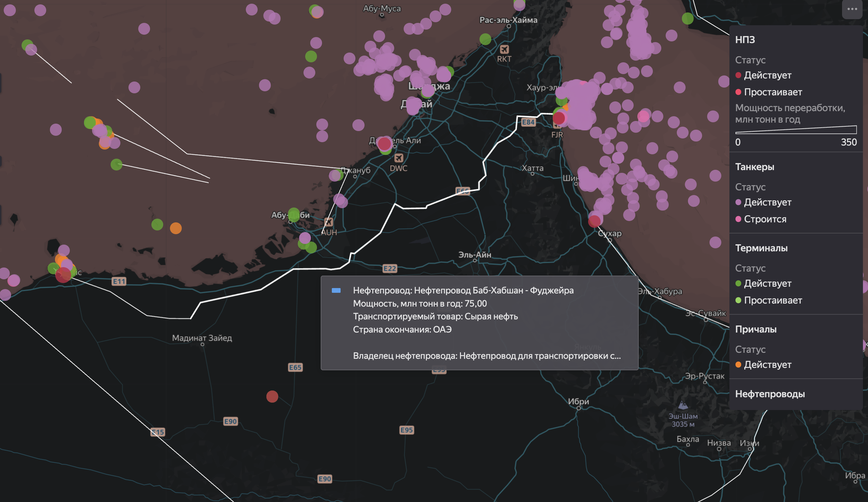Click the refinery capacity size scale bar
868x502 pixels.
pos(796,130)
